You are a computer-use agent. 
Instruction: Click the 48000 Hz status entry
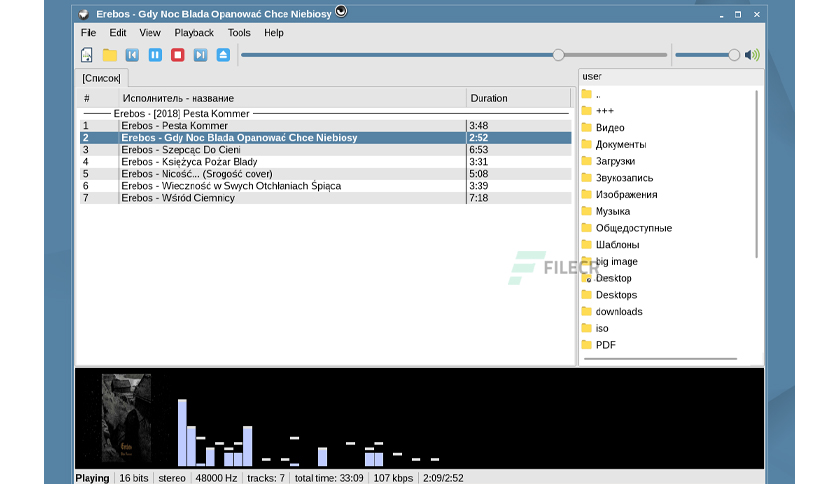[216, 478]
